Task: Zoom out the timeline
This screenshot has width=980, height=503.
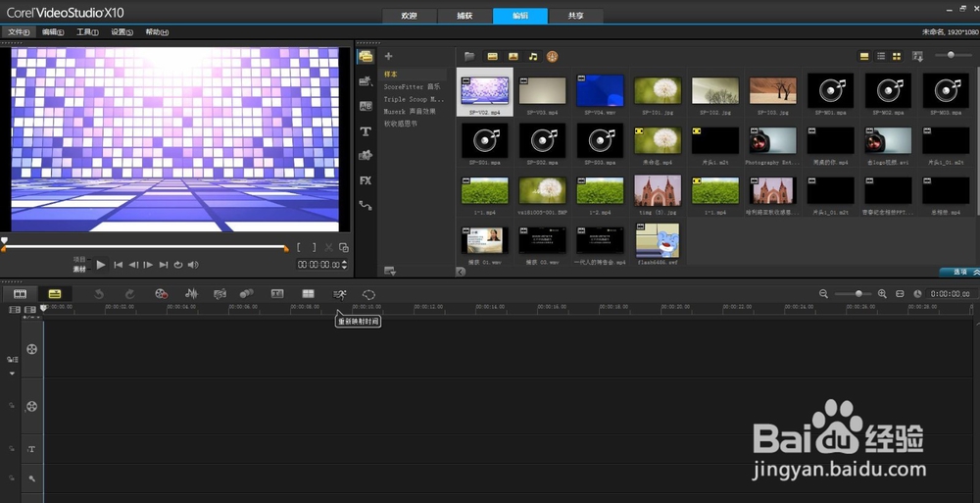Action: [824, 293]
